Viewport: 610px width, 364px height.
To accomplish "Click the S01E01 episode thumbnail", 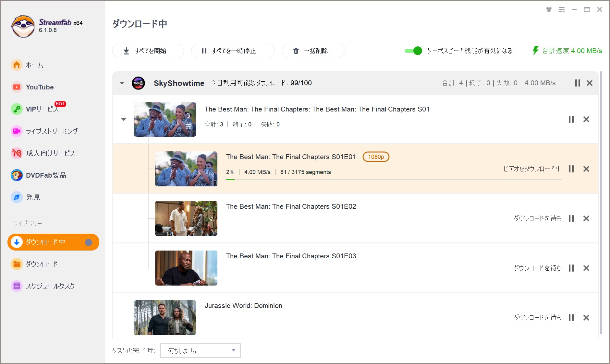I will (x=186, y=169).
